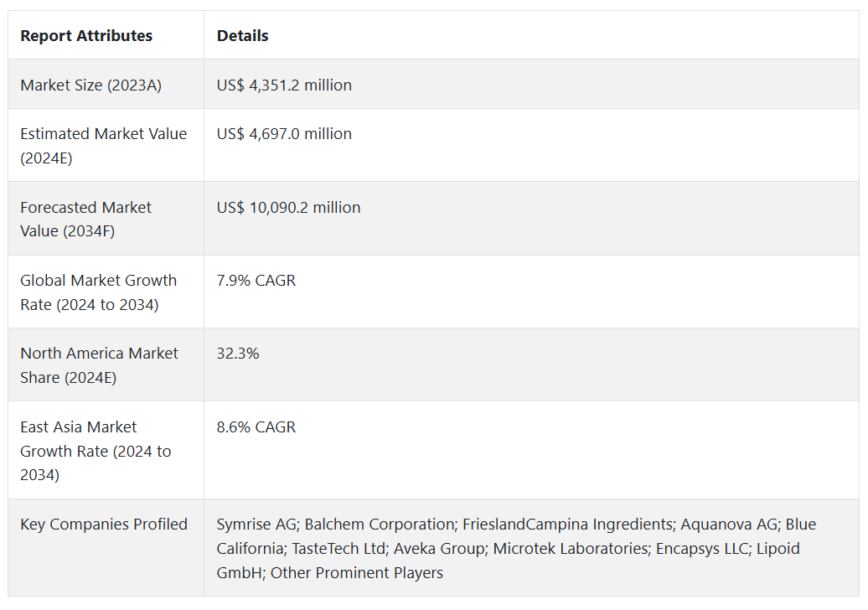Click the US$ 4,697.0 million value

coord(284,134)
